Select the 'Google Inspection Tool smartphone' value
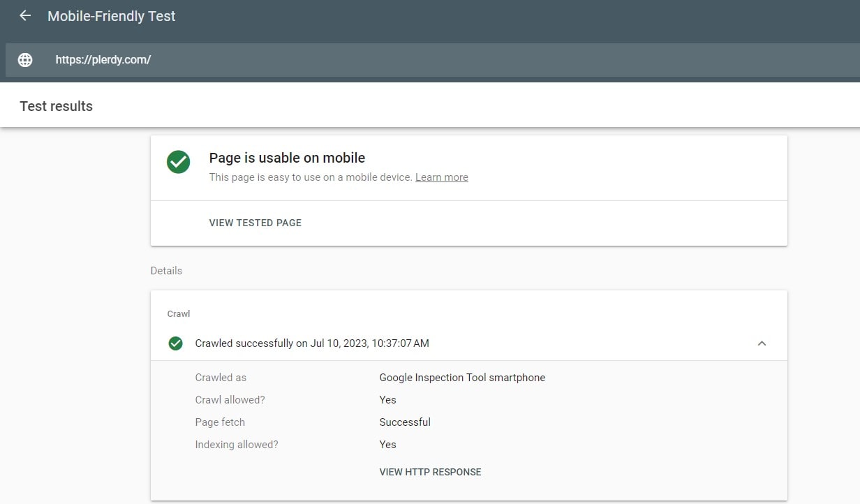 point(462,378)
